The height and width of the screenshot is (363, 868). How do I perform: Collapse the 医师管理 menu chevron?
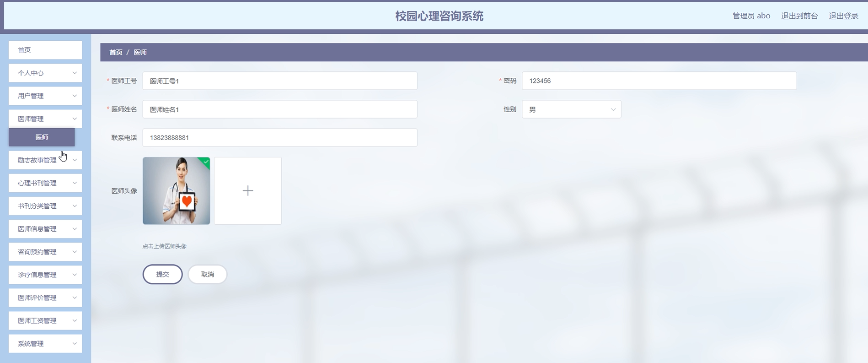click(x=75, y=119)
